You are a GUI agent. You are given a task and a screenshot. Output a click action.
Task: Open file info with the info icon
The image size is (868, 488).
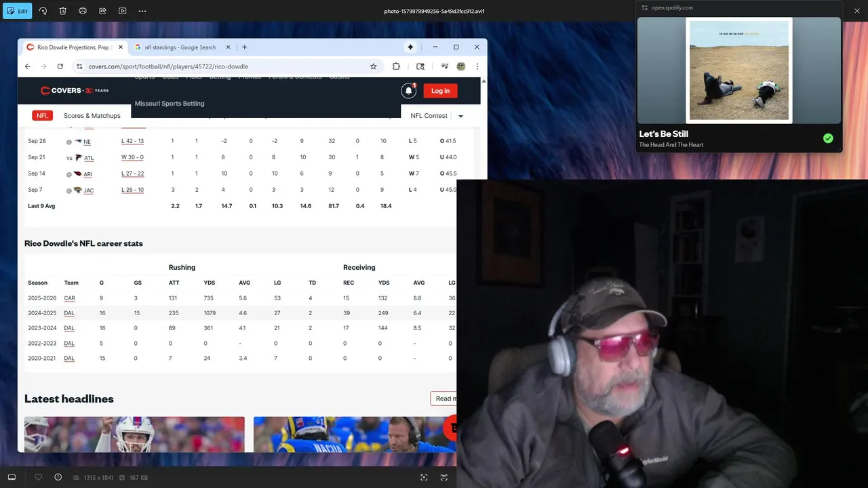[58, 477]
